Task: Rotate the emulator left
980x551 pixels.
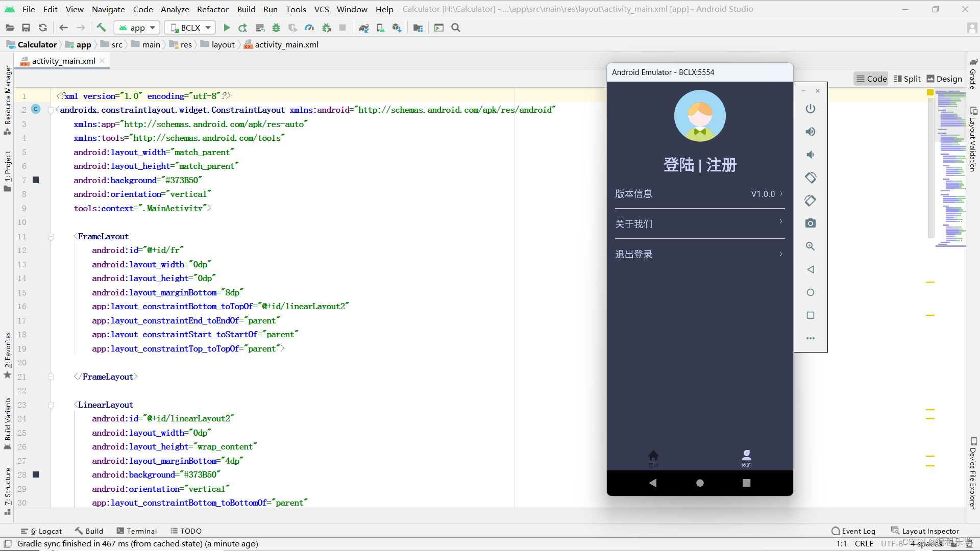Action: pos(811,178)
